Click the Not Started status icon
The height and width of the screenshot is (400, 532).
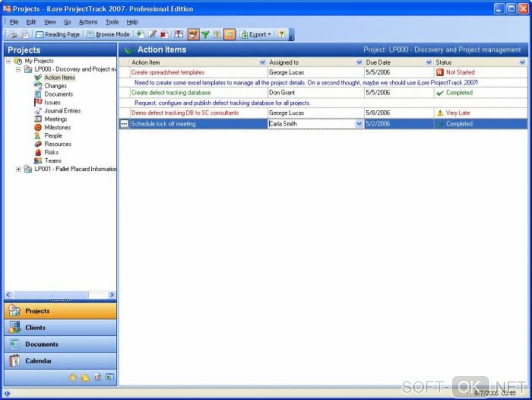pos(440,73)
